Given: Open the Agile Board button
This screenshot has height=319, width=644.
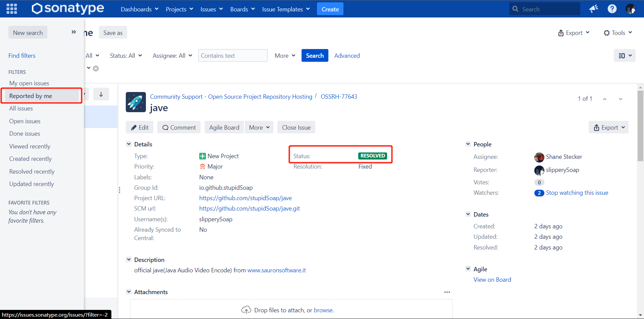Looking at the screenshot, I should [x=224, y=127].
